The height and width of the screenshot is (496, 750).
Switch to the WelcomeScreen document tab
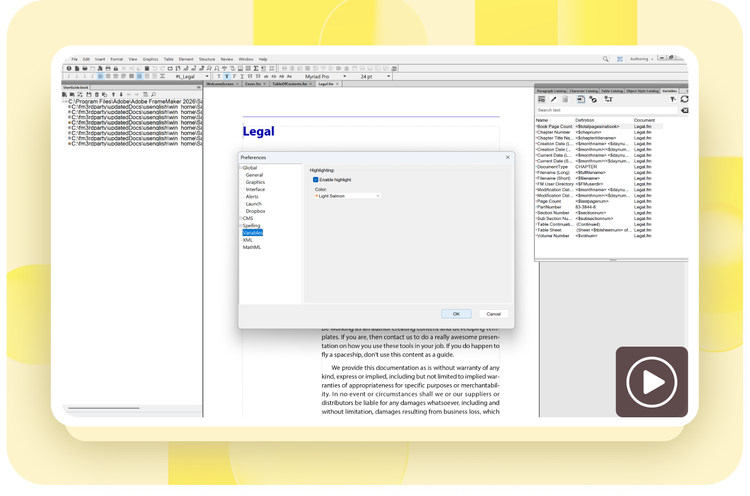pyautogui.click(x=220, y=84)
